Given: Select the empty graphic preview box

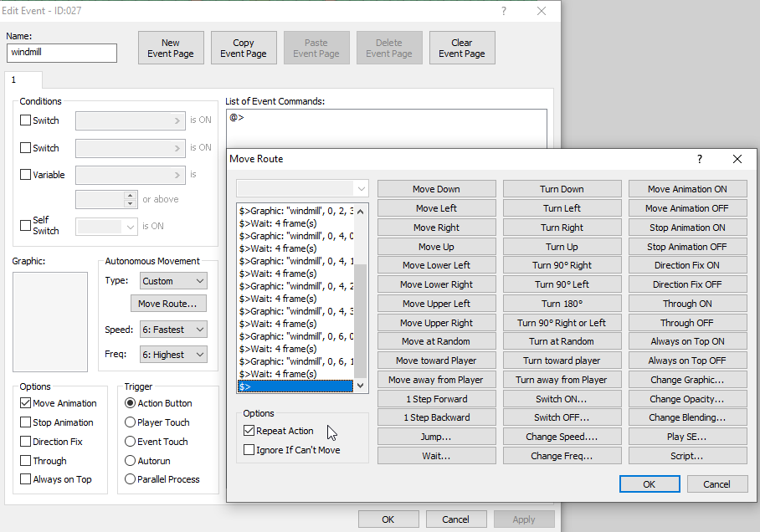Looking at the screenshot, I should coord(50,321).
